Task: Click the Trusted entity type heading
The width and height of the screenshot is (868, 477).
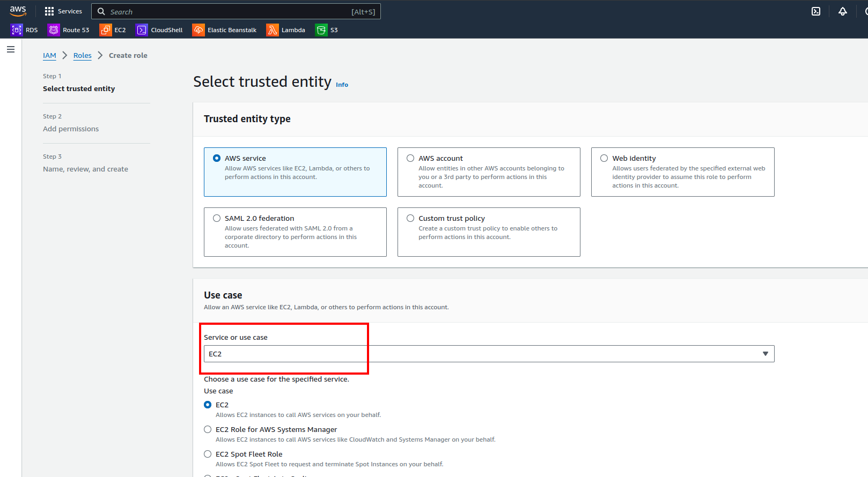Action: pos(247,119)
